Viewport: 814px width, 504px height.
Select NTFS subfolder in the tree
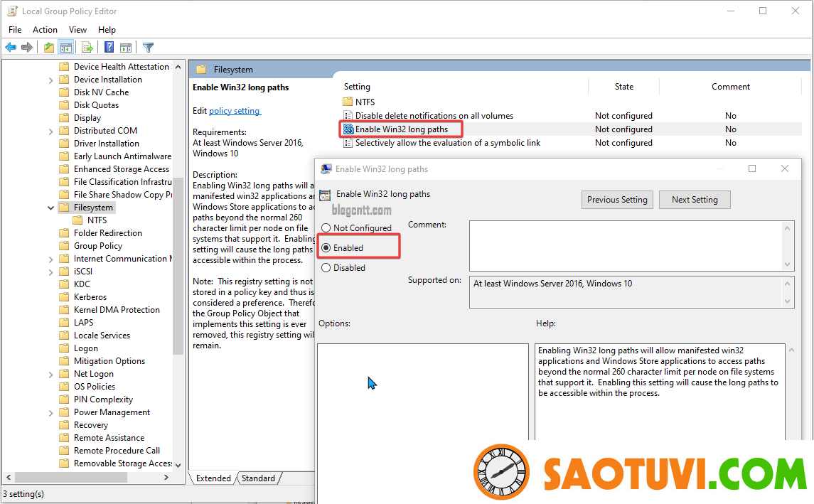pyautogui.click(x=97, y=220)
